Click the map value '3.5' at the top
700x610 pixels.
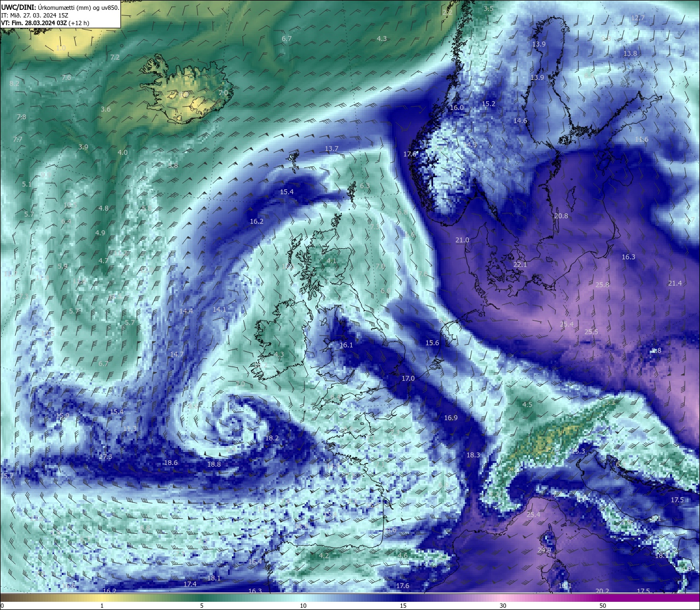(488, 8)
